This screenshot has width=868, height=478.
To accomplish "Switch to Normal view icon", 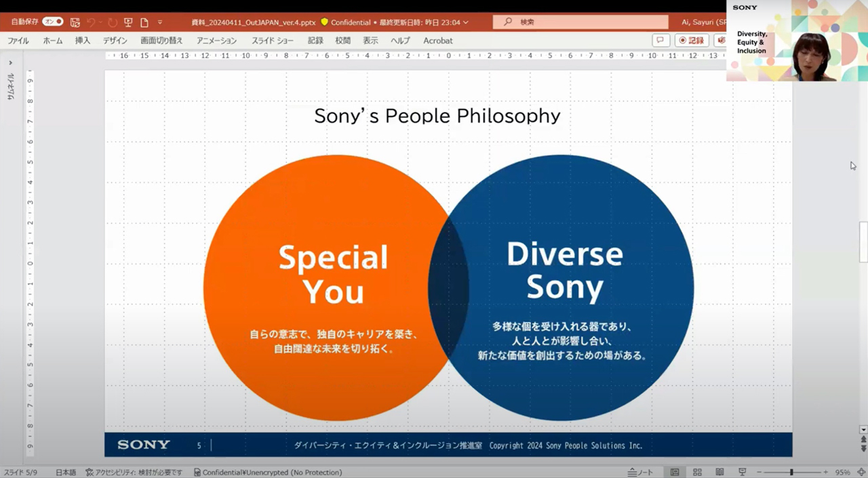I will point(675,472).
